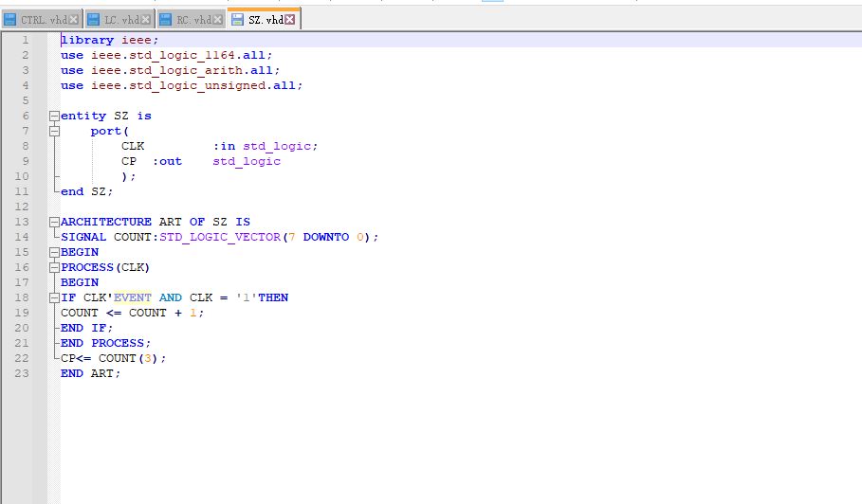Click 'SIGNAL' keyword on line 14

[83, 237]
